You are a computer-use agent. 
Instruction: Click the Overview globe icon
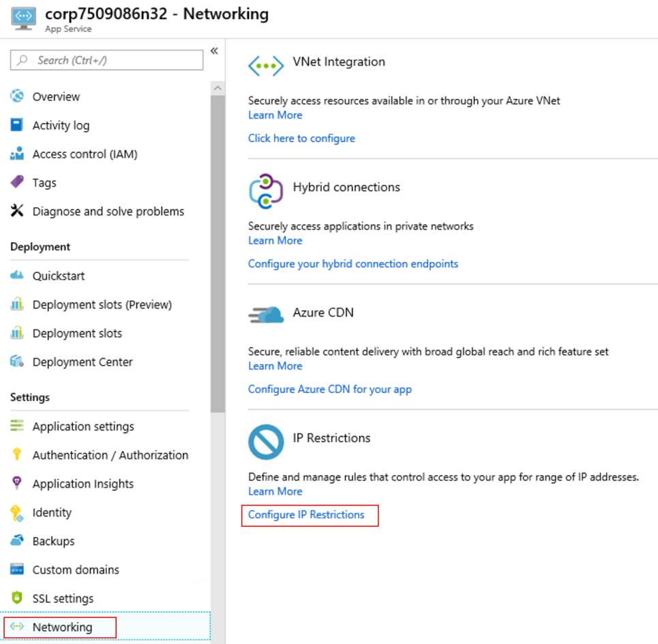tap(17, 96)
